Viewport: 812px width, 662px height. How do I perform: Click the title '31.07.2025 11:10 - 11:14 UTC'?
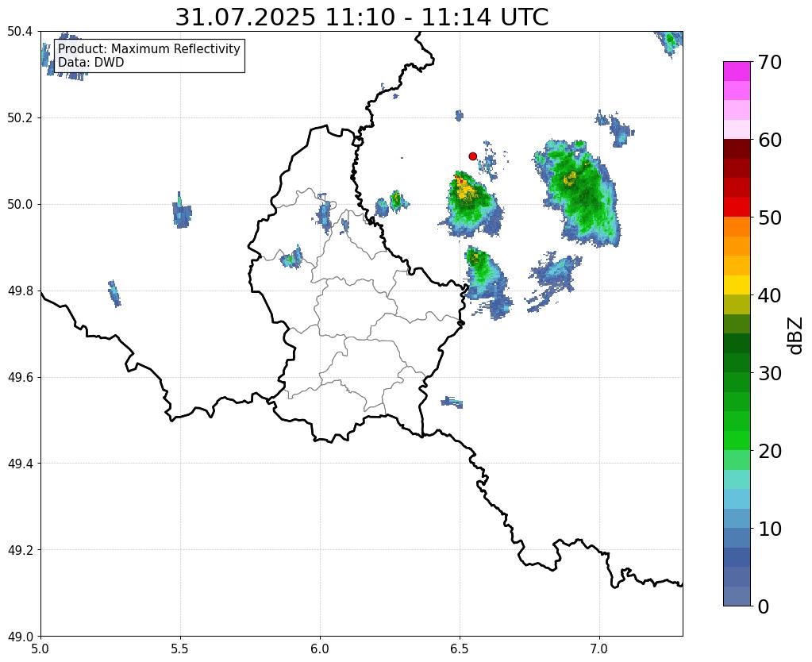(x=361, y=17)
